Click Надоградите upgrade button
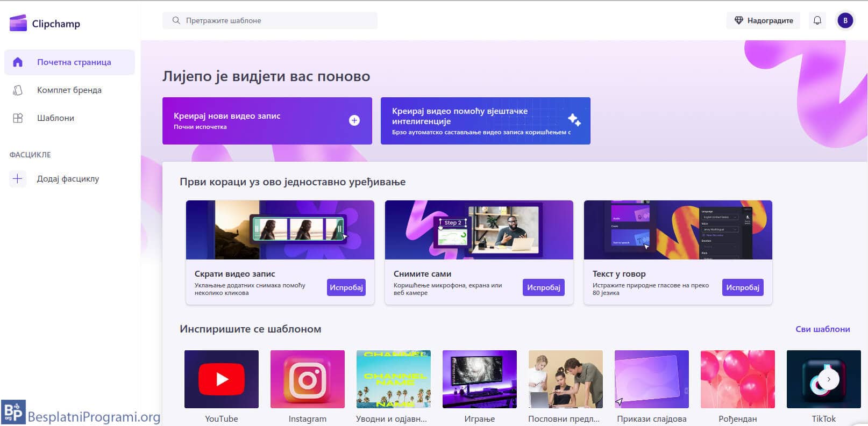The height and width of the screenshot is (426, 868). [763, 20]
